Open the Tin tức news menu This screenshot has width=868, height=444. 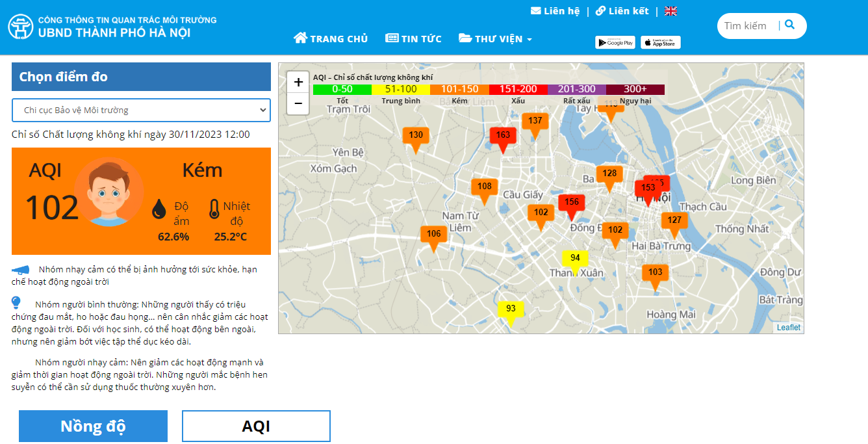[413, 39]
